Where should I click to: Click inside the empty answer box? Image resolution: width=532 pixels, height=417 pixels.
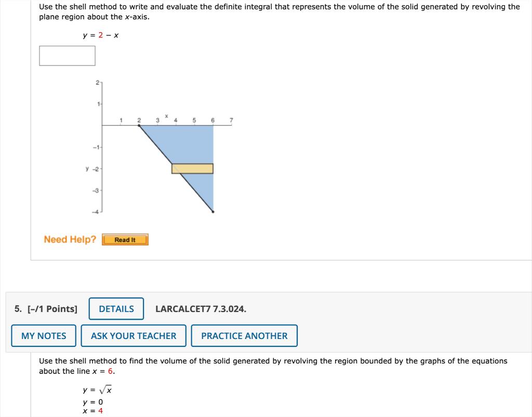[66, 56]
